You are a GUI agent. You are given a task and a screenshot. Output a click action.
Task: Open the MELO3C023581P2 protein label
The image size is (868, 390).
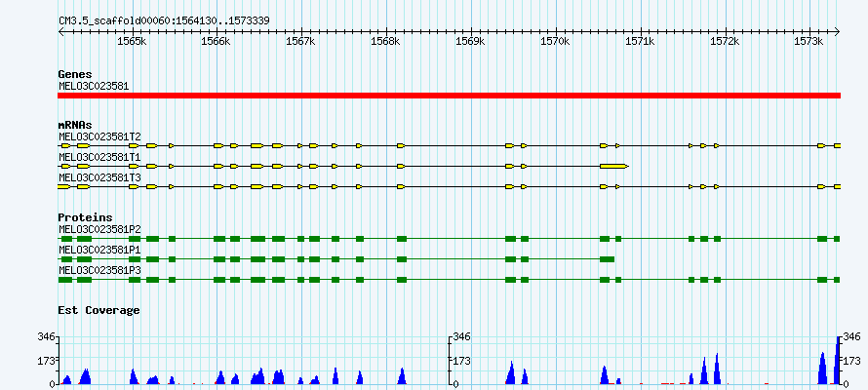pos(99,228)
